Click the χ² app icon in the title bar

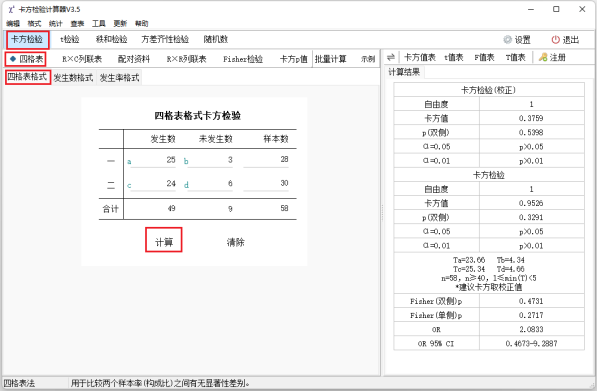point(11,9)
